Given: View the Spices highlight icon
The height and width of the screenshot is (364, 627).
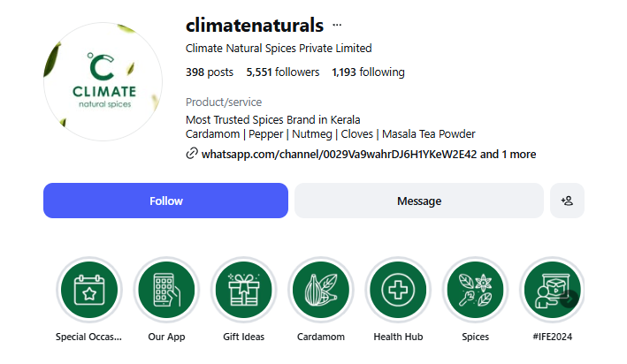Looking at the screenshot, I should 475,291.
